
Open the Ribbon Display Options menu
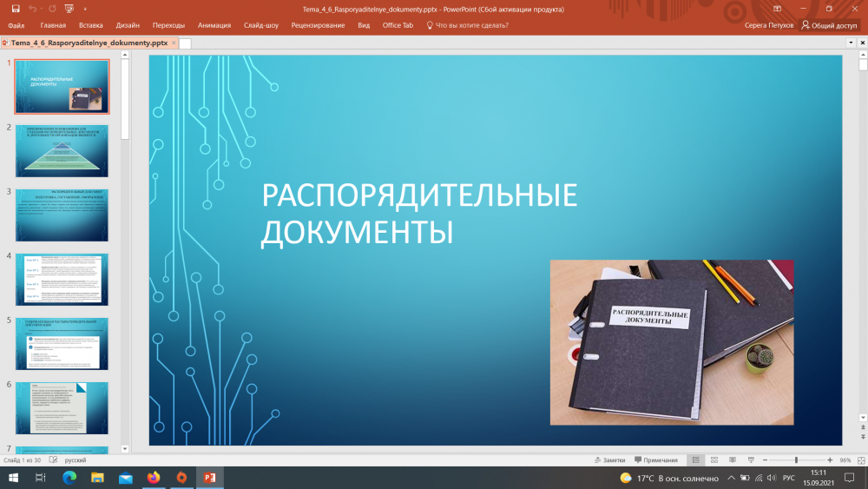pos(778,9)
